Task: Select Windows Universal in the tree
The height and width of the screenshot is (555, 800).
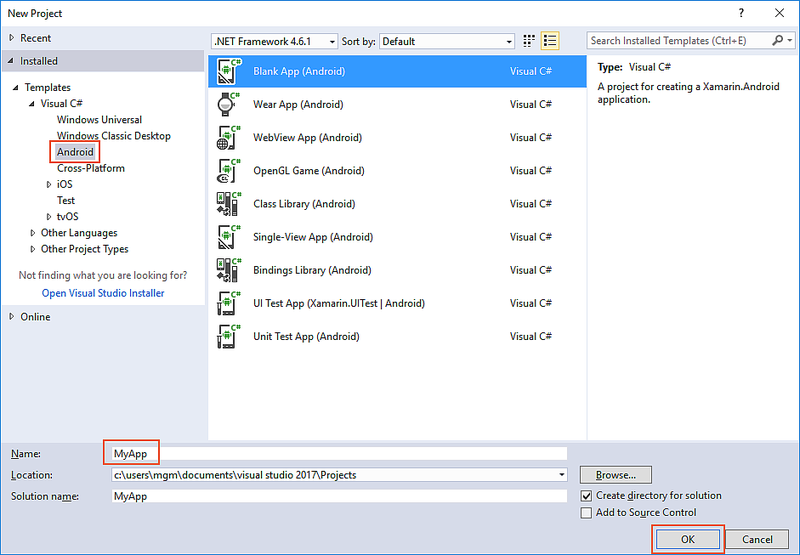Action: tap(99, 120)
